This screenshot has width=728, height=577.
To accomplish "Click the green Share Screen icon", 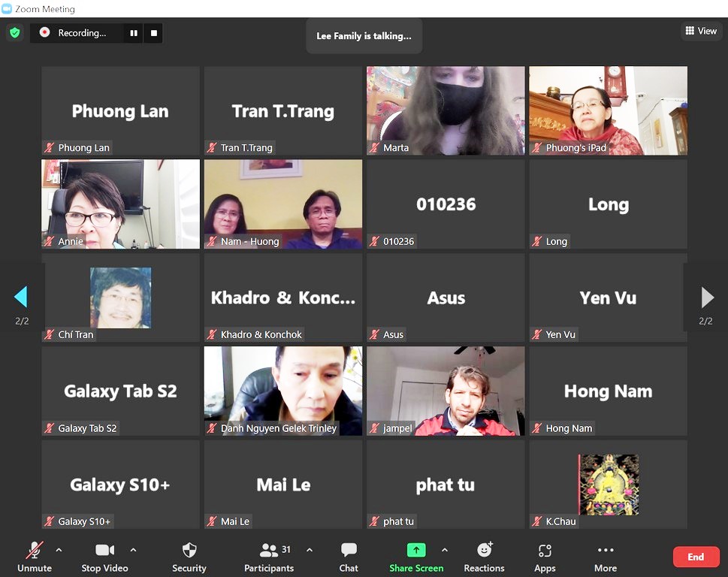I will pos(416,550).
